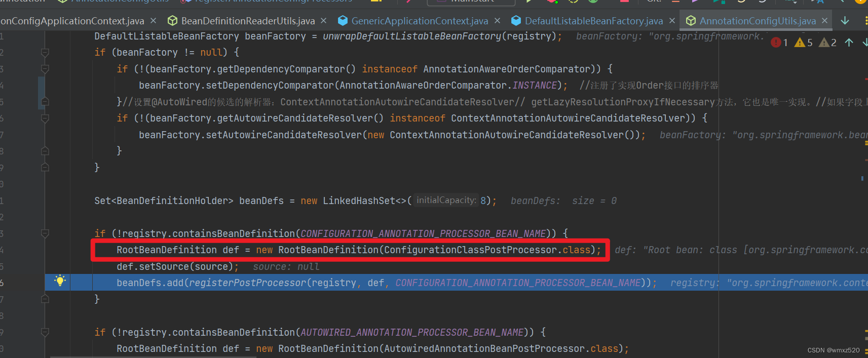
Task: Switch to GenericApplicationContext.java tab
Action: pos(420,21)
